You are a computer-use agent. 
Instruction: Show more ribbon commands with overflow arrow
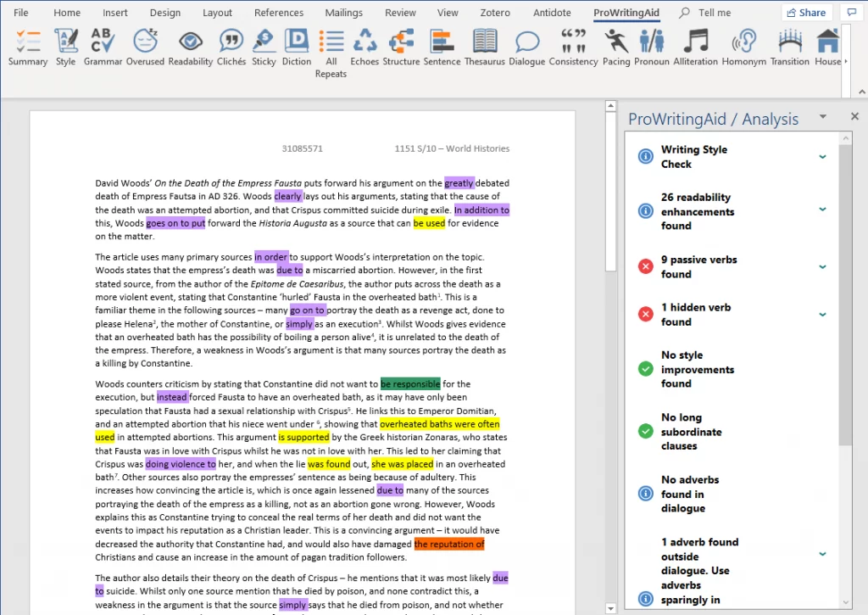(x=845, y=61)
